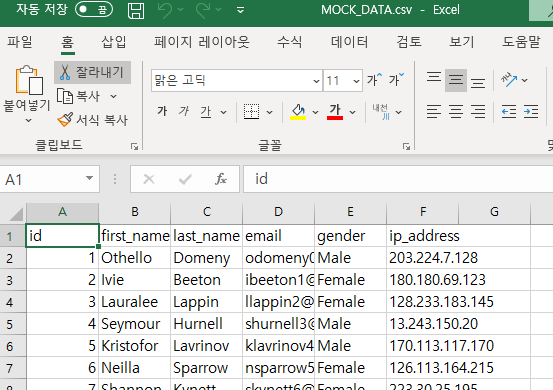This screenshot has width=553, height=390.
Task: Click the select all corner triangle
Action: click(16, 214)
